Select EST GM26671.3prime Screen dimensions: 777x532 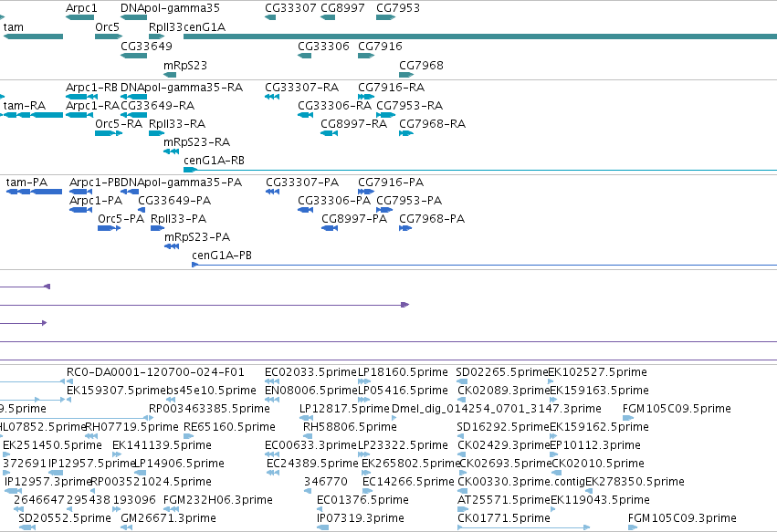point(169,518)
